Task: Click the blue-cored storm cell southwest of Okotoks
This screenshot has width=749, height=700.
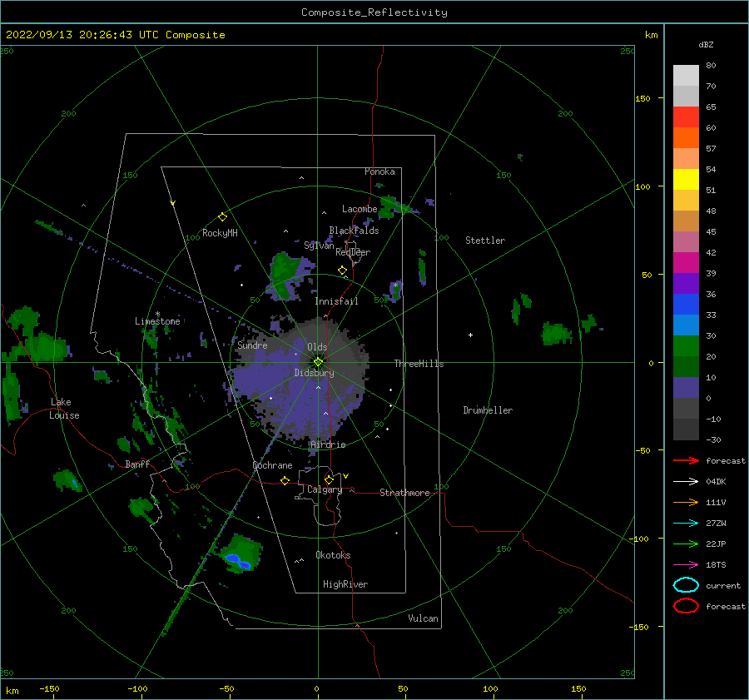Action: tap(241, 554)
